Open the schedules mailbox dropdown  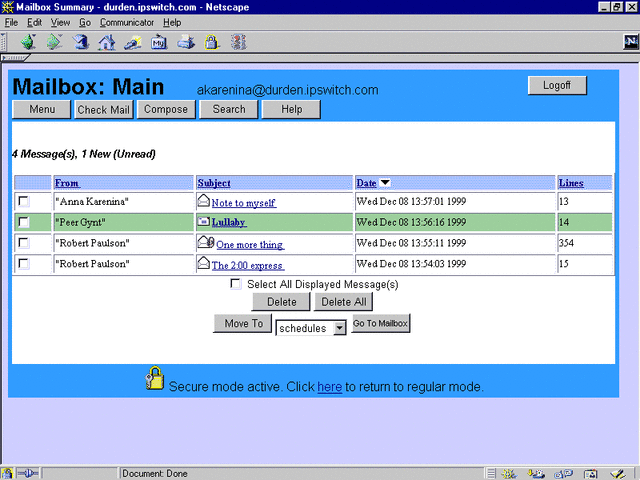(x=311, y=328)
